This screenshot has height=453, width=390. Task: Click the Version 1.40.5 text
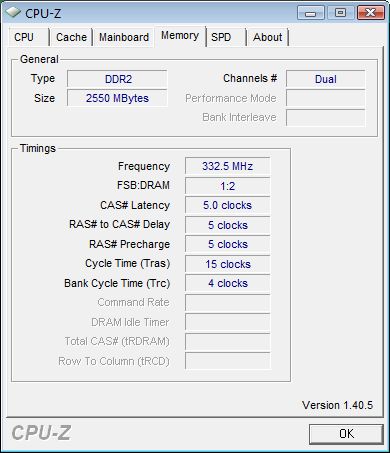pos(337,405)
